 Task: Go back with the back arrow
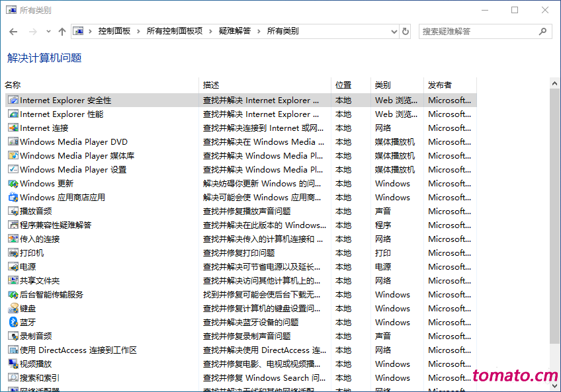(x=13, y=32)
